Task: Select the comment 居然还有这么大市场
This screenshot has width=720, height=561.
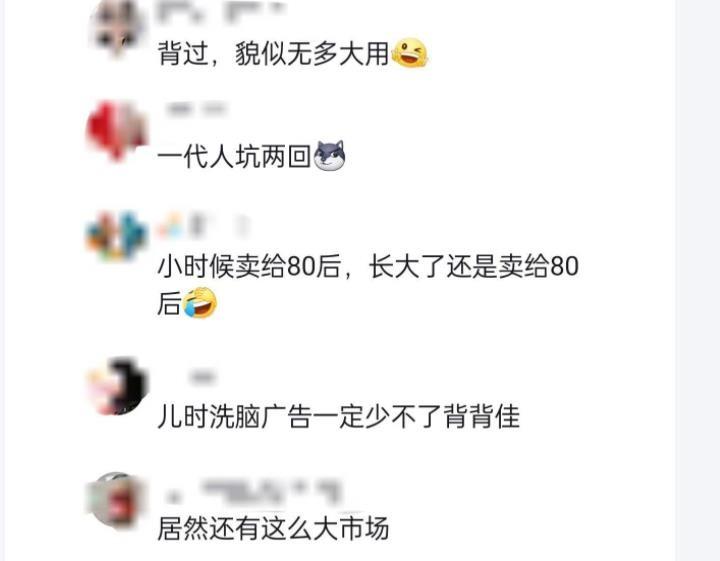Action: [273, 528]
